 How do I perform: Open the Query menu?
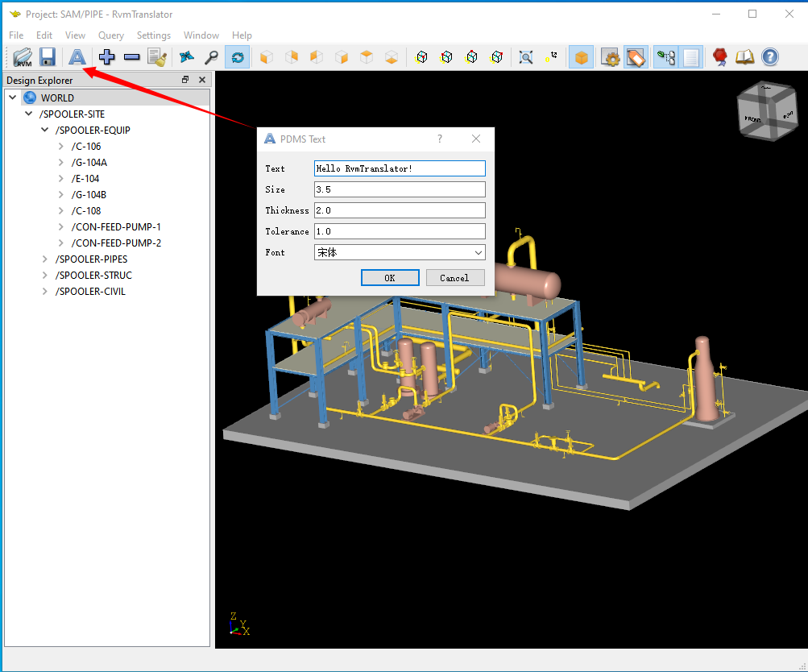[x=111, y=35]
